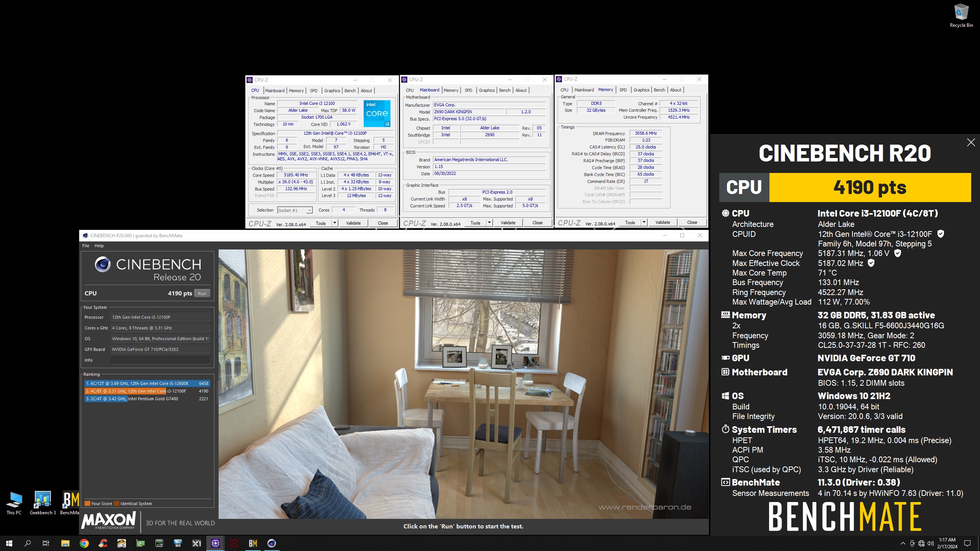Open the notification center icon

pos(967,543)
